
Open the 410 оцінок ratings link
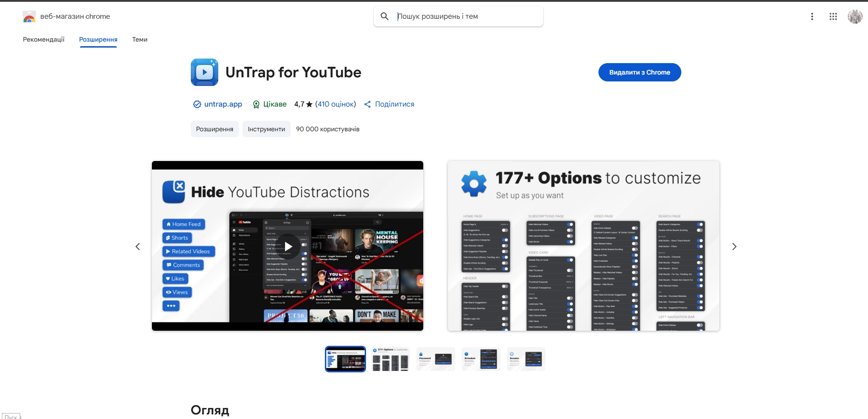(x=336, y=104)
